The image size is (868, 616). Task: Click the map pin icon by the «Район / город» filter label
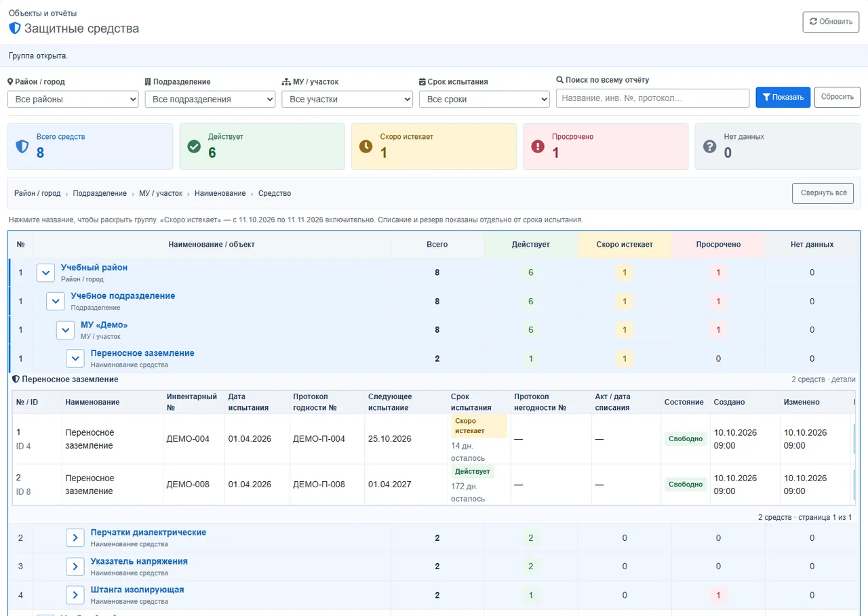tap(10, 81)
